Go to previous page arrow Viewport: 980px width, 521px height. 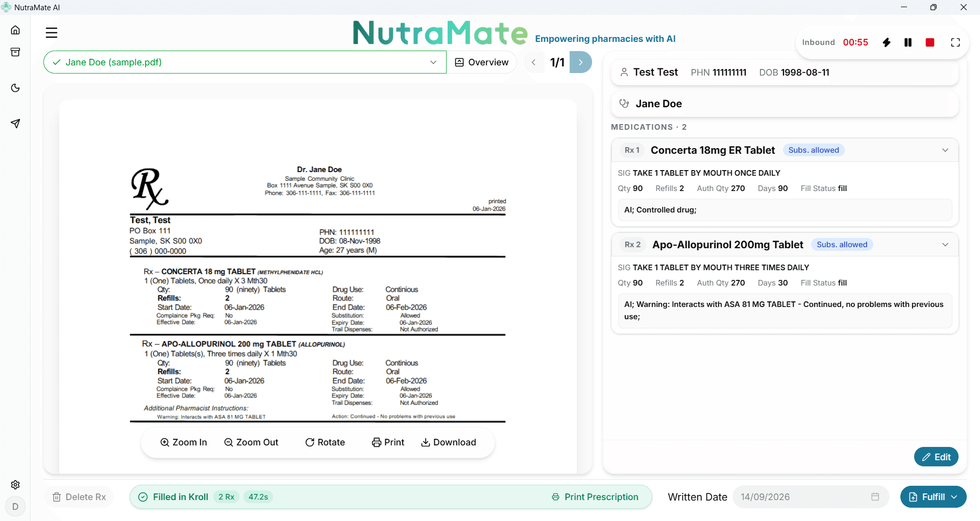coord(534,62)
